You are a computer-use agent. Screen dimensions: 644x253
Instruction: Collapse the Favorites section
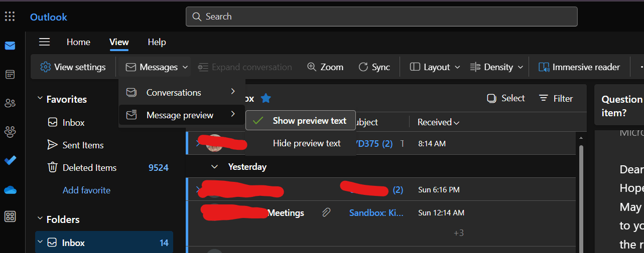[40, 99]
